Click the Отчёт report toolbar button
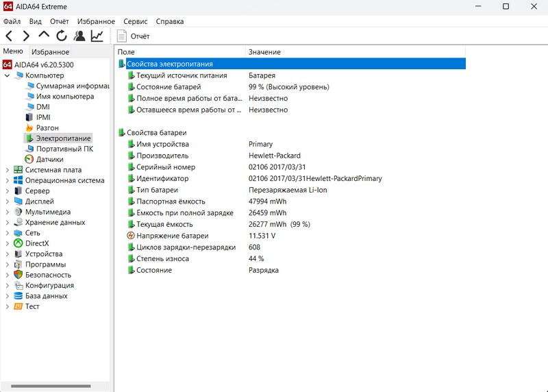 [x=134, y=36]
